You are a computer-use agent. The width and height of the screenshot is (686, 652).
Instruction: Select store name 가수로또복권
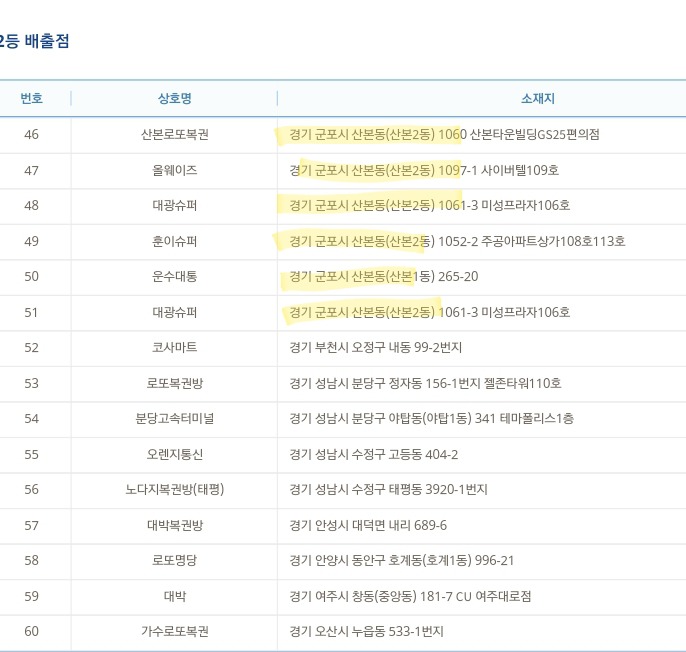click(x=175, y=631)
